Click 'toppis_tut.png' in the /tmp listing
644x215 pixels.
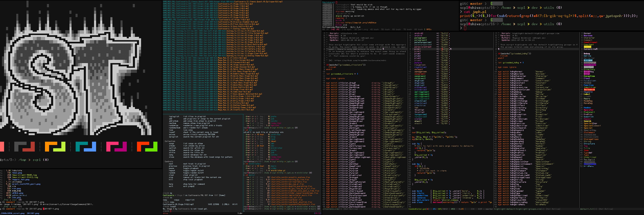pyautogui.click(x=21, y=179)
